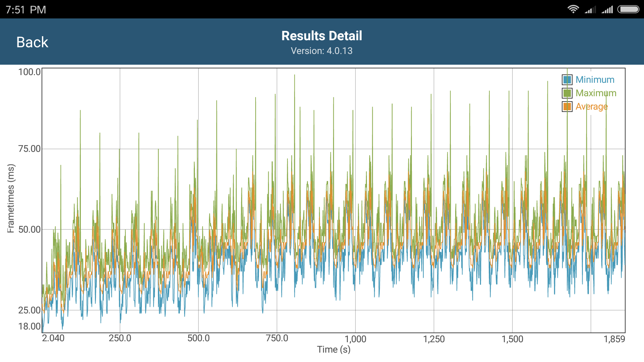Click the 1,859 end time label
This screenshot has width=644, height=362.
pos(614,339)
